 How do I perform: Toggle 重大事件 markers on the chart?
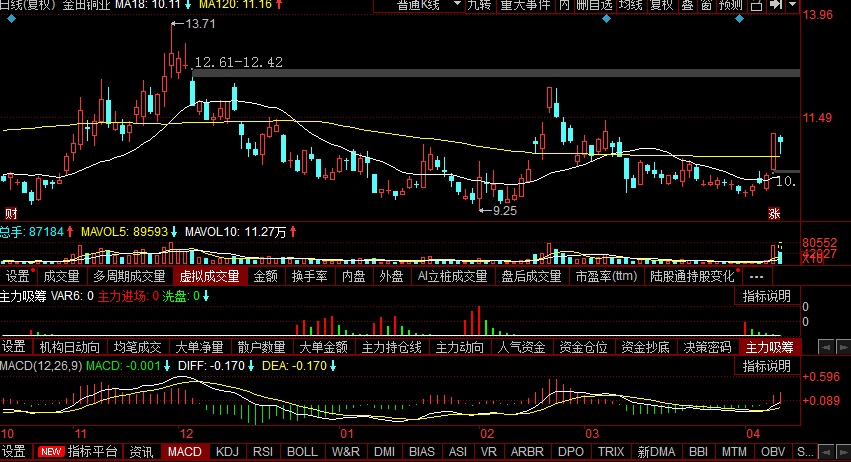(525, 5)
